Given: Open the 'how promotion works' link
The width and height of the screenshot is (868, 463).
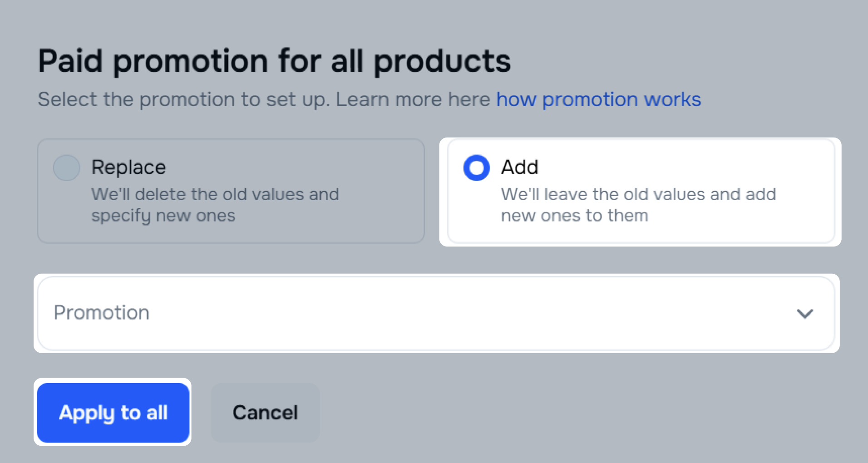Looking at the screenshot, I should pos(598,99).
